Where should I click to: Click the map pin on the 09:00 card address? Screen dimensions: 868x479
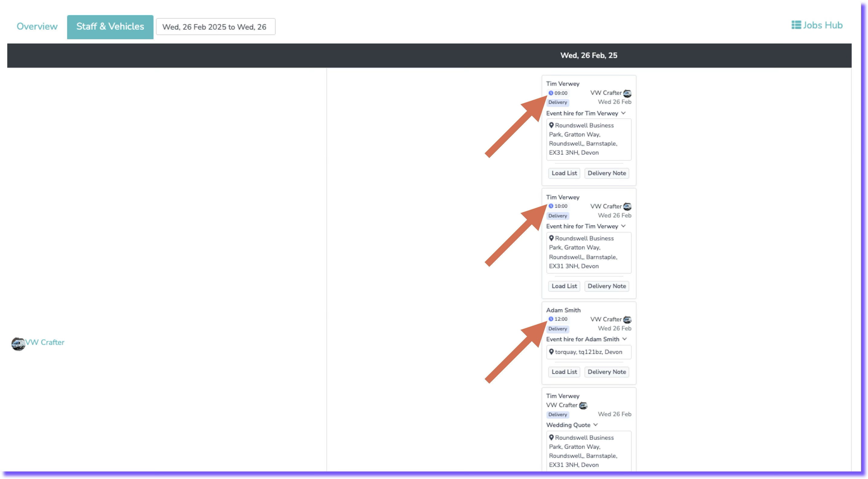(x=551, y=125)
